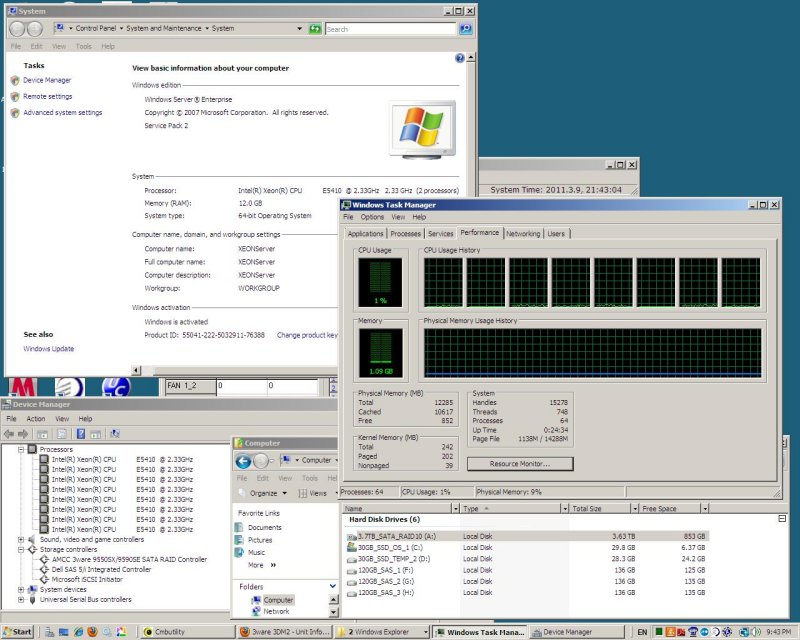Click the drive icon for 30GB_SSD_TEMP_2 (D:)
The image size is (800, 640).
click(352, 559)
